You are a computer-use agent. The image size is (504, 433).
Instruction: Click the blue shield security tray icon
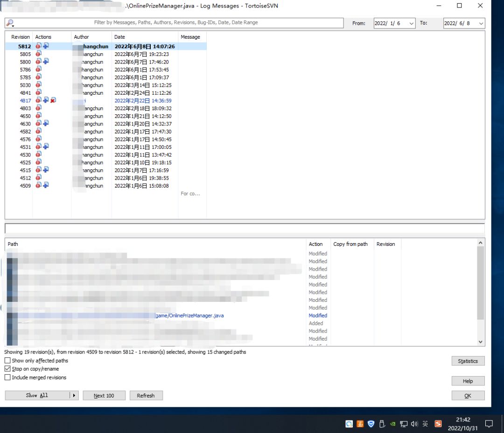click(x=371, y=424)
